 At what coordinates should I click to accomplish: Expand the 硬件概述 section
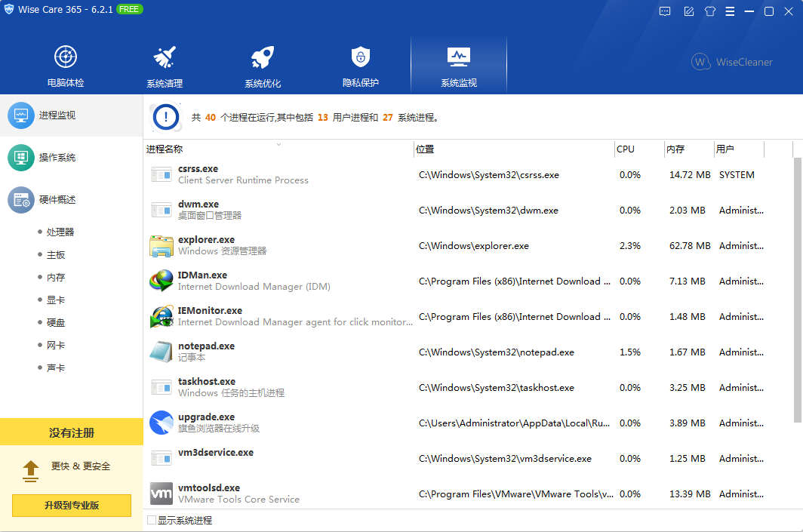point(57,200)
